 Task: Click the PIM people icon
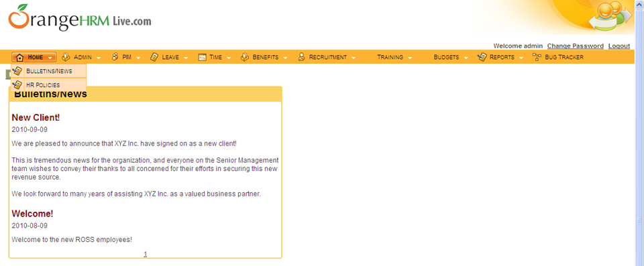pos(115,57)
